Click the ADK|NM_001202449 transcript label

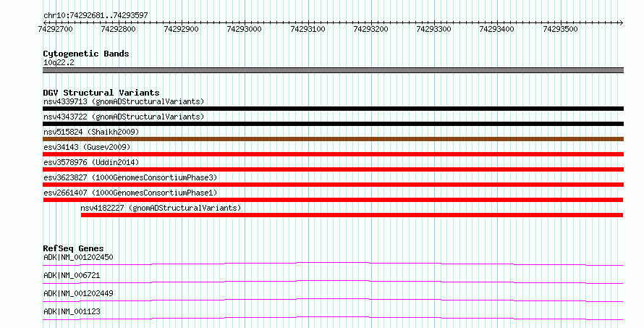coord(78,293)
